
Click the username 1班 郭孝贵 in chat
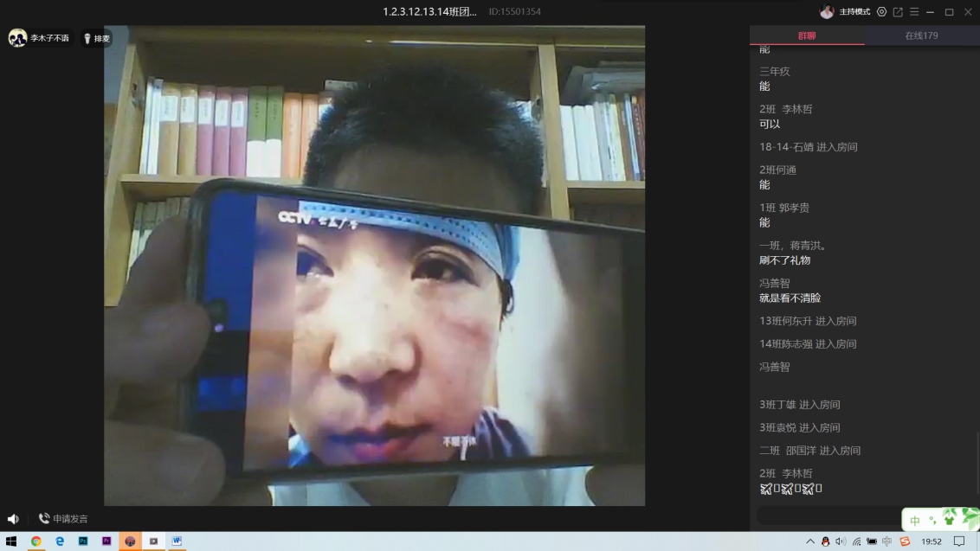pyautogui.click(x=784, y=208)
